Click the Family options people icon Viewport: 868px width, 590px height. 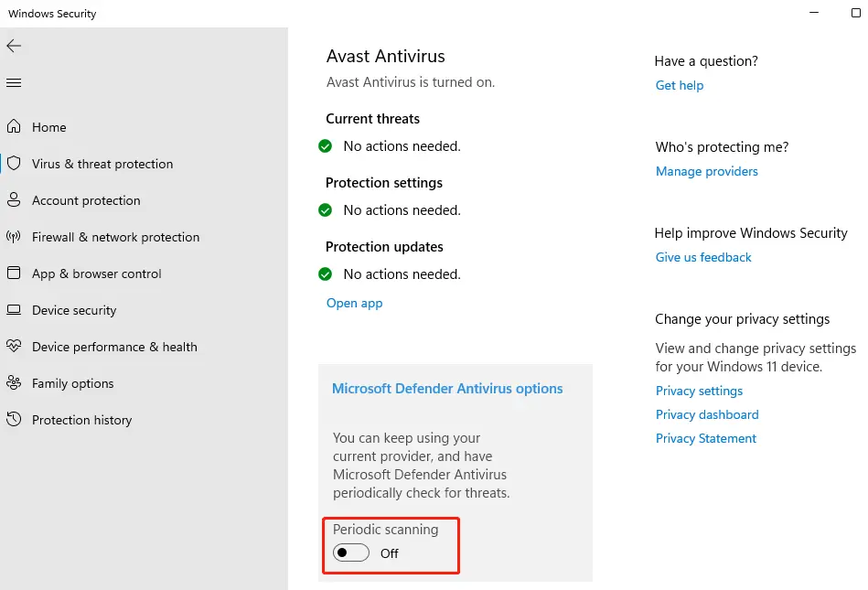point(14,383)
